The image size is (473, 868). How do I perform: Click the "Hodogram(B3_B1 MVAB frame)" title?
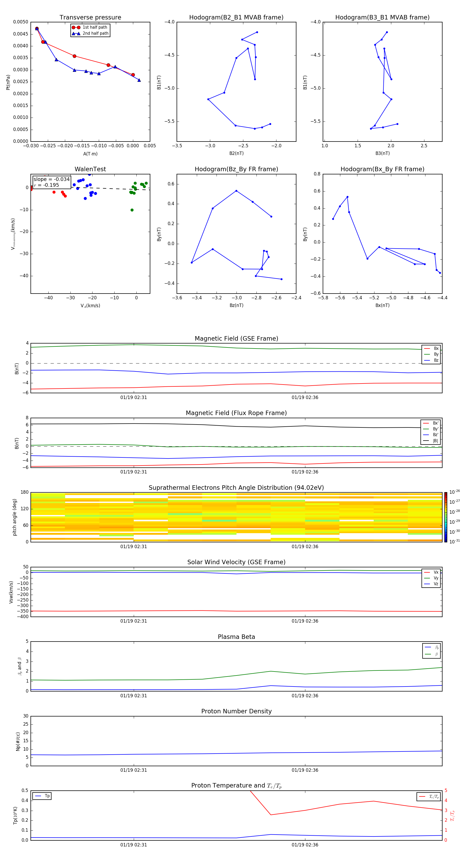pyautogui.click(x=382, y=18)
